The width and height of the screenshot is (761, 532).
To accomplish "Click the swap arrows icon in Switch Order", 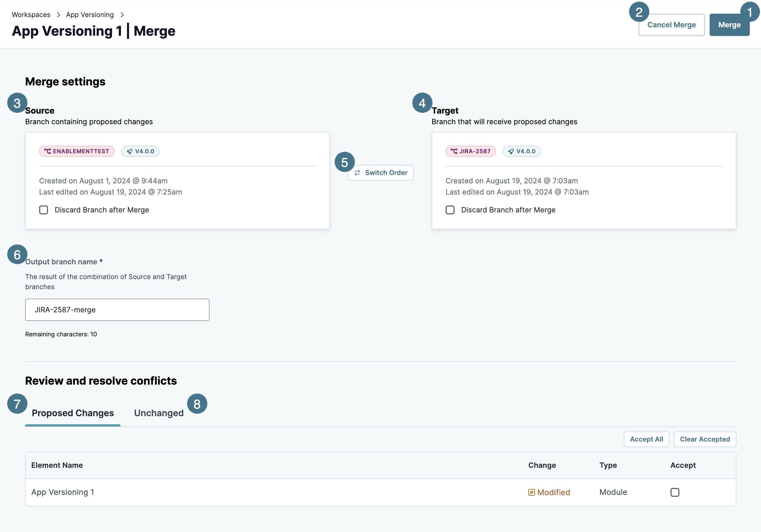I will [357, 173].
